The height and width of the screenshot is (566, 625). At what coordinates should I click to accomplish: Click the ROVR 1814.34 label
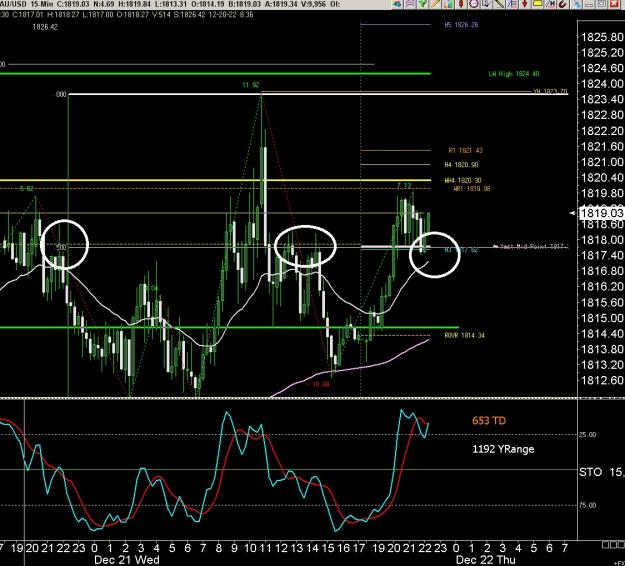click(464, 335)
